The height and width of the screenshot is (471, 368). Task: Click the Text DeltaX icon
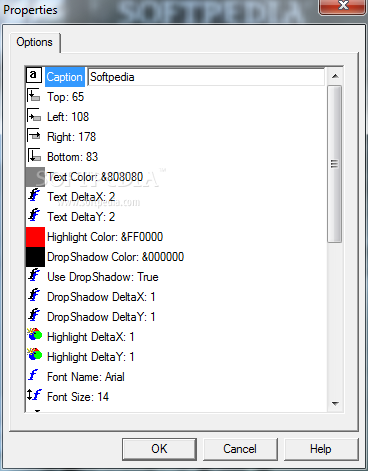[34, 195]
